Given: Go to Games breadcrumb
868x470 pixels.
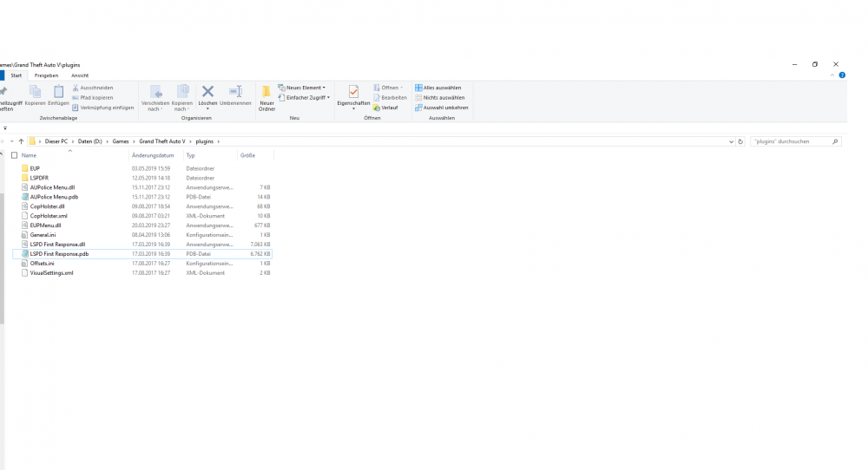Looking at the screenshot, I should pyautogui.click(x=120, y=141).
